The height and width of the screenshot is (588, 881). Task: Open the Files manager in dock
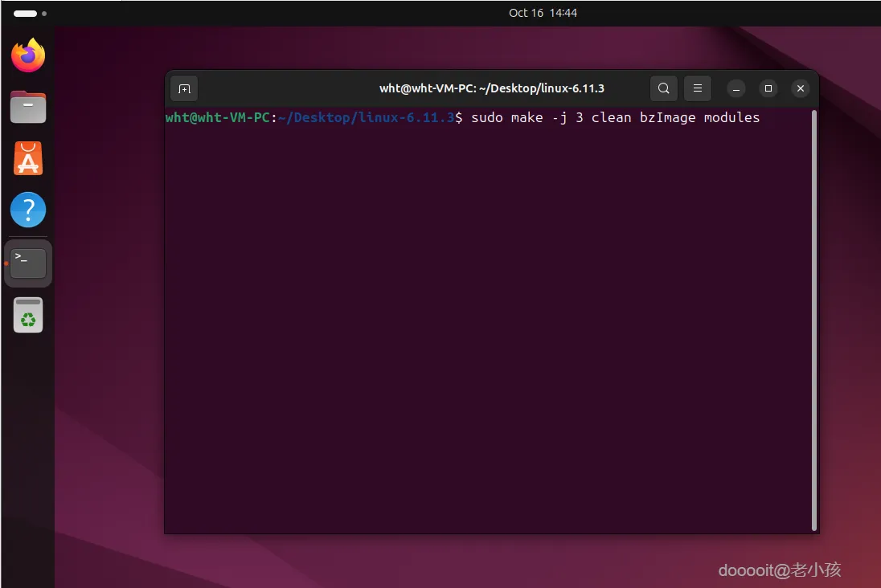(x=28, y=107)
